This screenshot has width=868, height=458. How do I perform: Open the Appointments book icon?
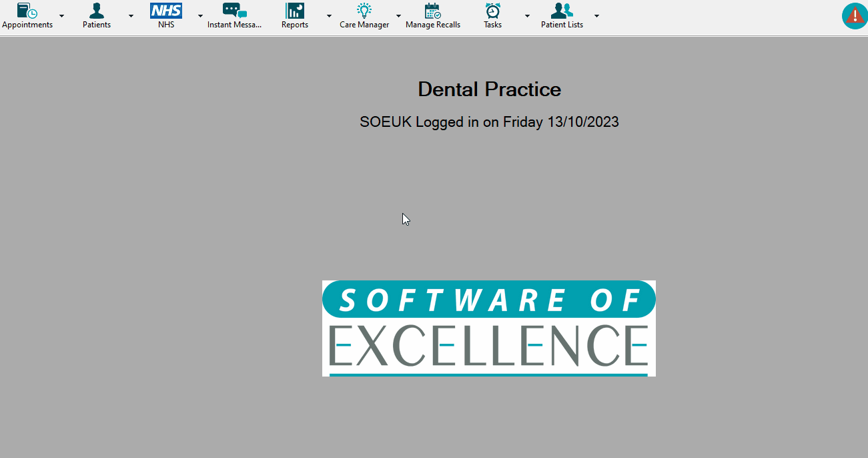(27, 11)
